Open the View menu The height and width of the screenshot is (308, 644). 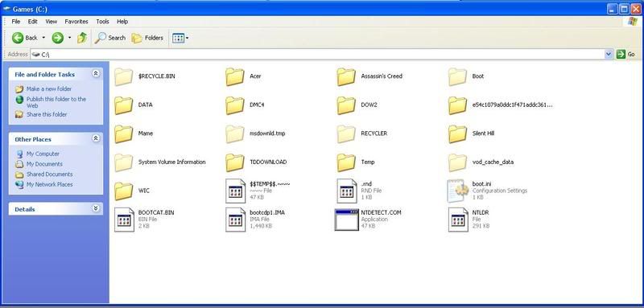(x=52, y=22)
